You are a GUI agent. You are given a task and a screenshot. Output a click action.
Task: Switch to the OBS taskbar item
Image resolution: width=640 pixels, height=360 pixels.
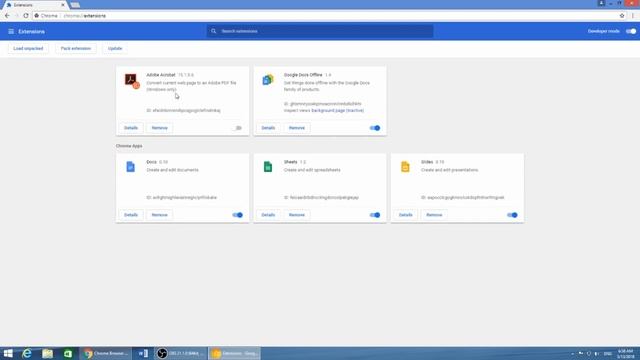tap(181, 353)
